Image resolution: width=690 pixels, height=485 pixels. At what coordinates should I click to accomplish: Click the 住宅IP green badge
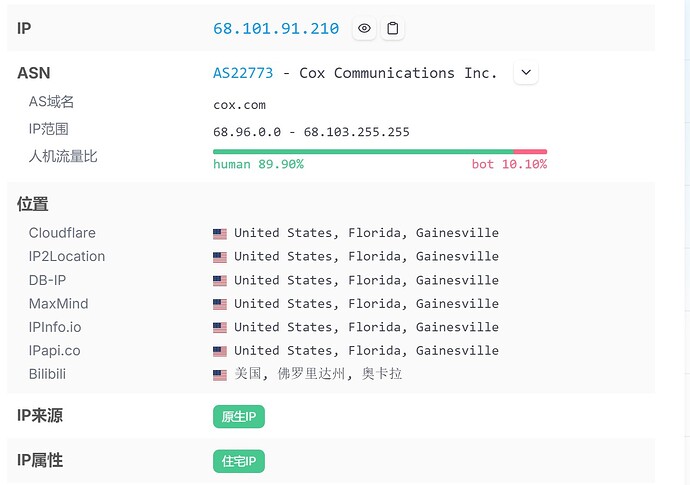pos(239,461)
